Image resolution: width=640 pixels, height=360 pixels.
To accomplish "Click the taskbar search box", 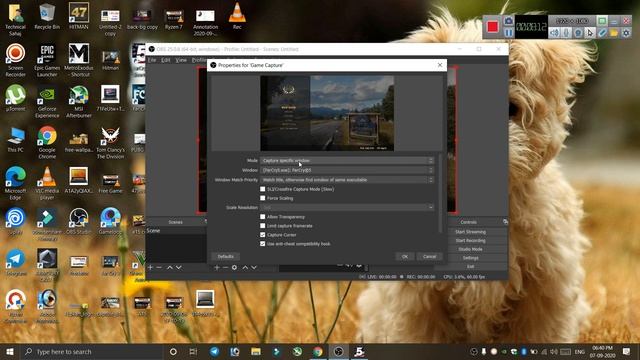I will [92, 351].
